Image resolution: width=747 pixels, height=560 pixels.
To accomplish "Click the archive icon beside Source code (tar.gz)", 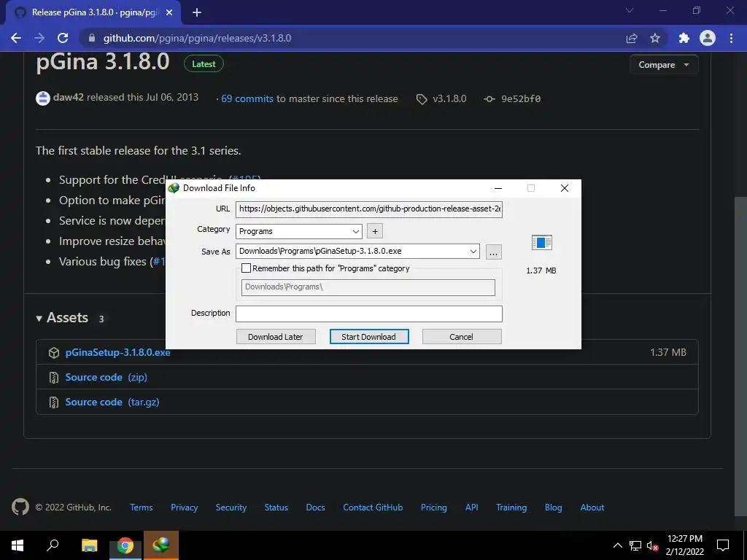I will tap(54, 402).
